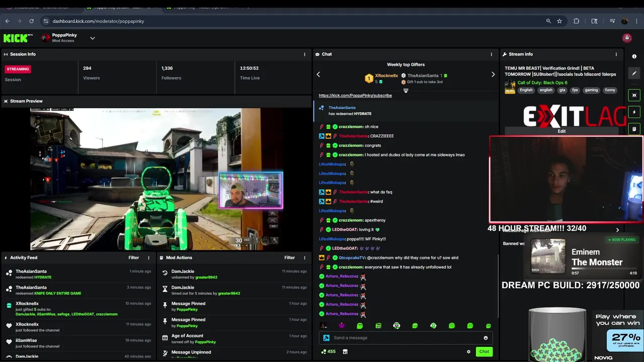
Task: Open the browser media control icon
Action: [612, 21]
